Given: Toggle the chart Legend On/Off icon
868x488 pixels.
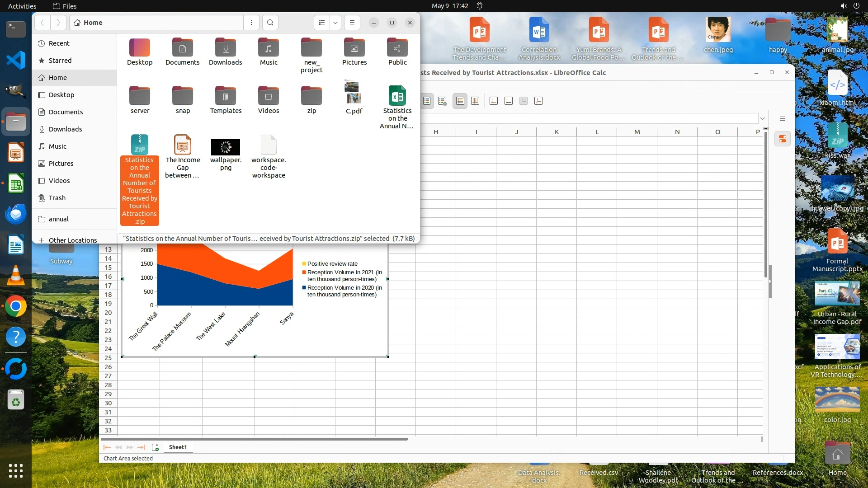Looking at the screenshot, I should click(x=427, y=101).
